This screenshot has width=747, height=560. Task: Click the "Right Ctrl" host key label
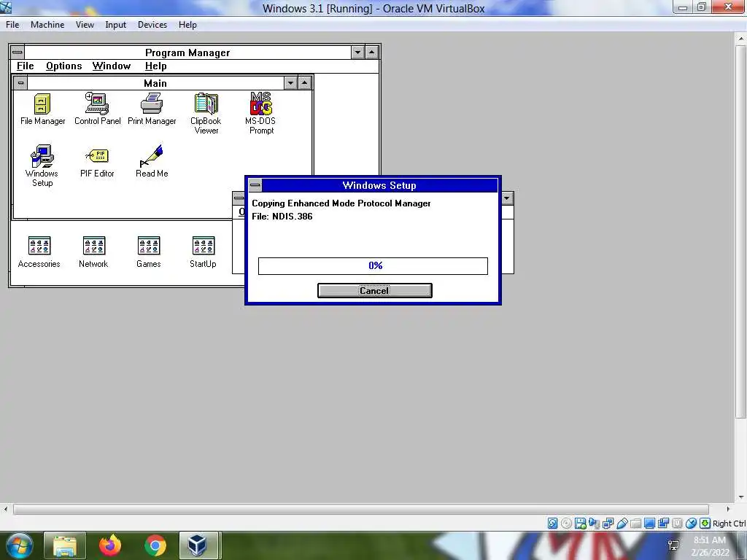click(729, 524)
